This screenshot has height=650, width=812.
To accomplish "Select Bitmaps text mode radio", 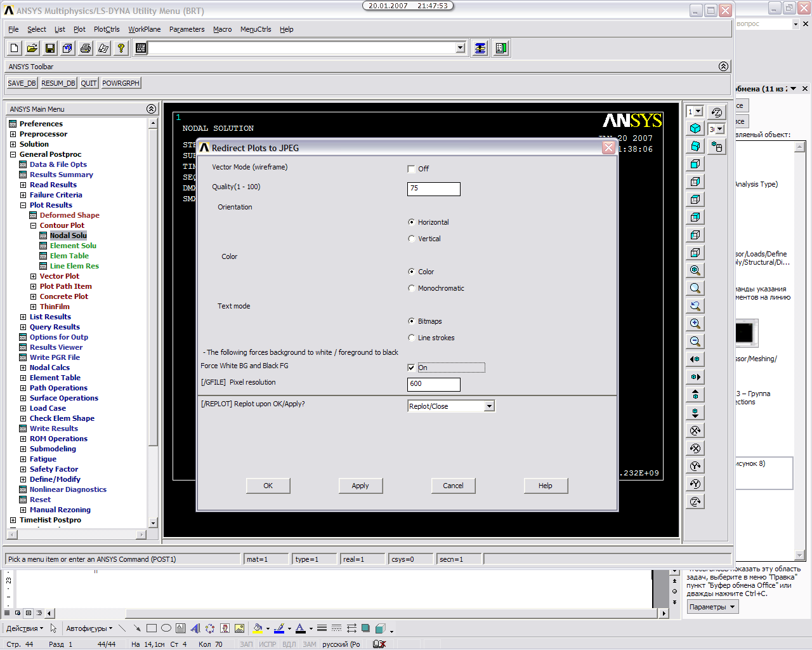I will [411, 321].
